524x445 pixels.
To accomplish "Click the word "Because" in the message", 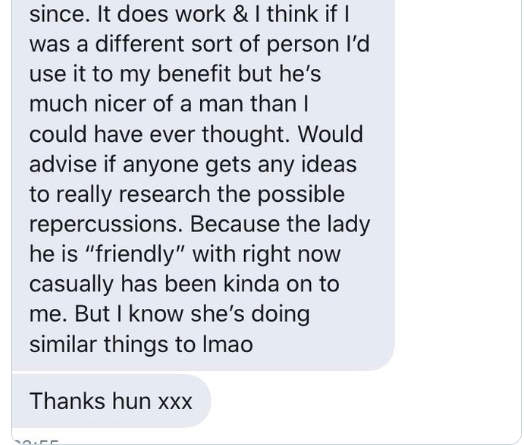I will 235,224.
